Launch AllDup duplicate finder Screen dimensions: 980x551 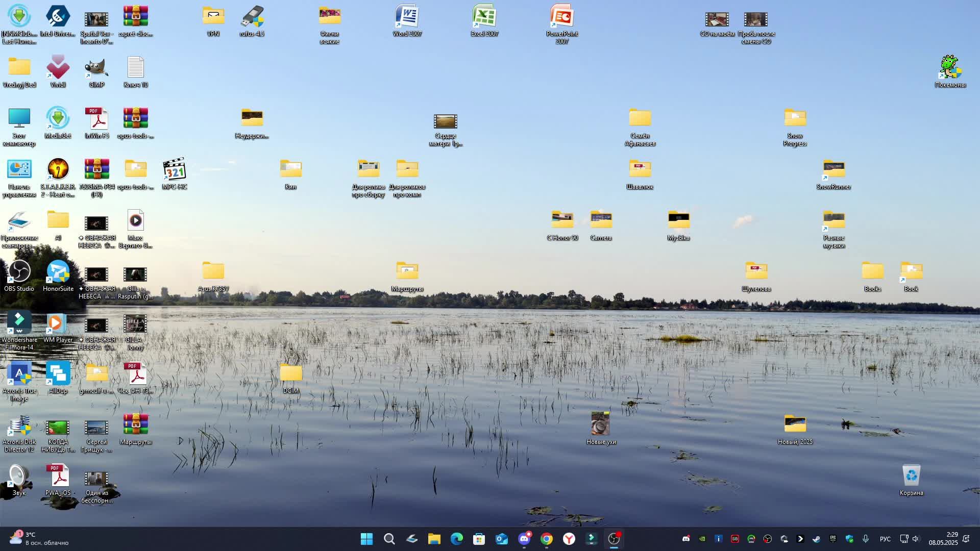pos(58,373)
